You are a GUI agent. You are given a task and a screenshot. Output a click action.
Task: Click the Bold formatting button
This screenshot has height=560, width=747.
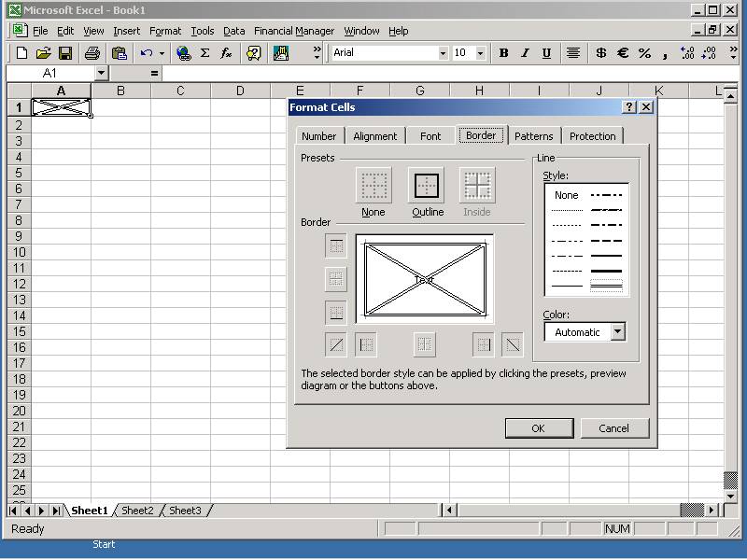click(504, 53)
